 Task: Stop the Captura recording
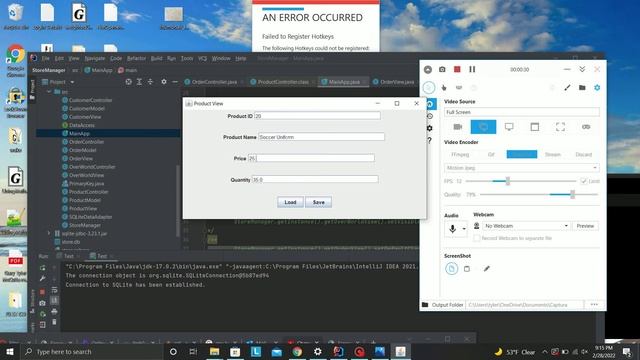(457, 69)
